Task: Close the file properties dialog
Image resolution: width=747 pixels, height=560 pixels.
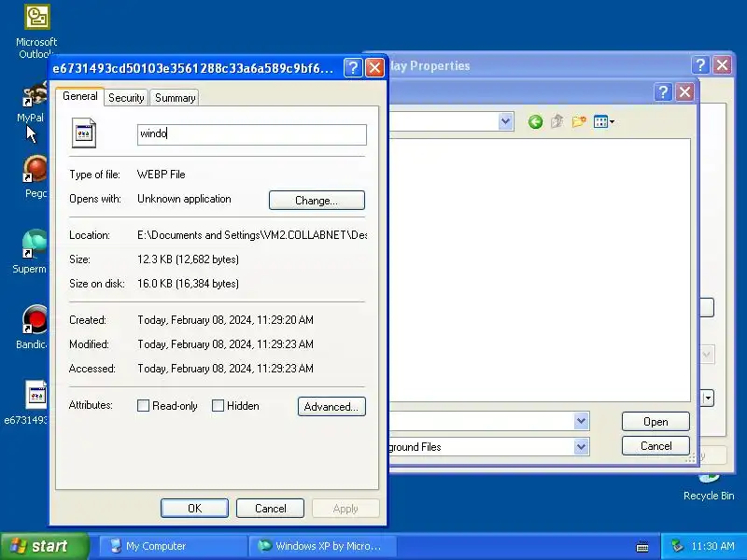Action: [375, 68]
